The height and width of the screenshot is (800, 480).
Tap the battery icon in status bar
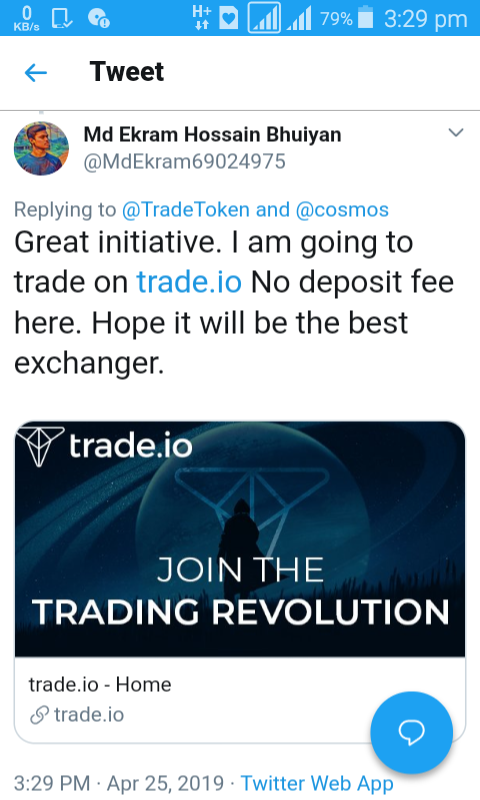click(365, 18)
